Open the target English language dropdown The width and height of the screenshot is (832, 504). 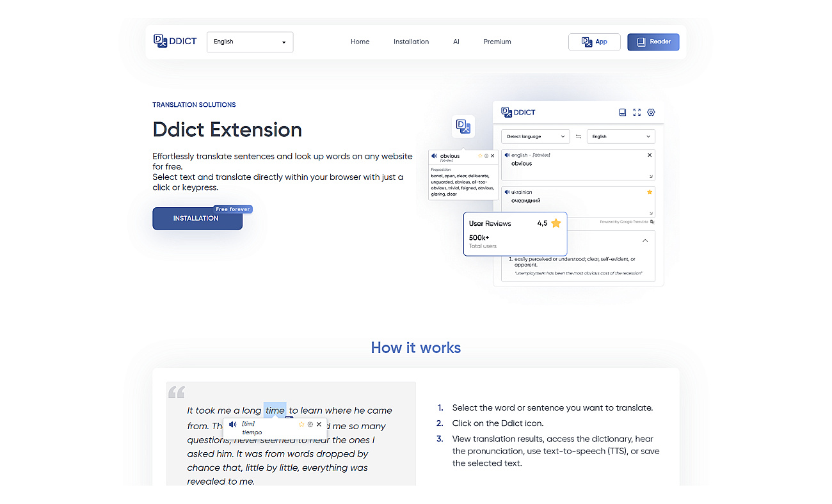tap(621, 136)
